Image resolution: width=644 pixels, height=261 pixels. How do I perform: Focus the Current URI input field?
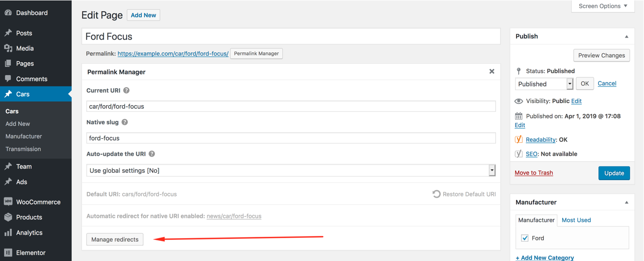click(x=291, y=107)
